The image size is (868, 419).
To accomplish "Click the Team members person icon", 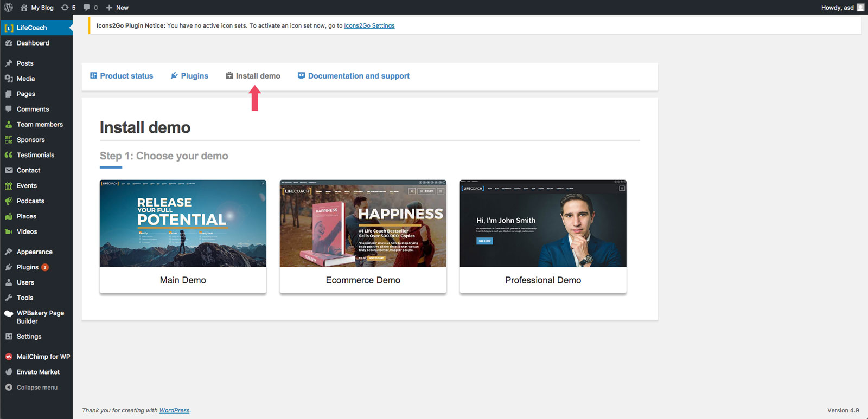I will point(9,124).
